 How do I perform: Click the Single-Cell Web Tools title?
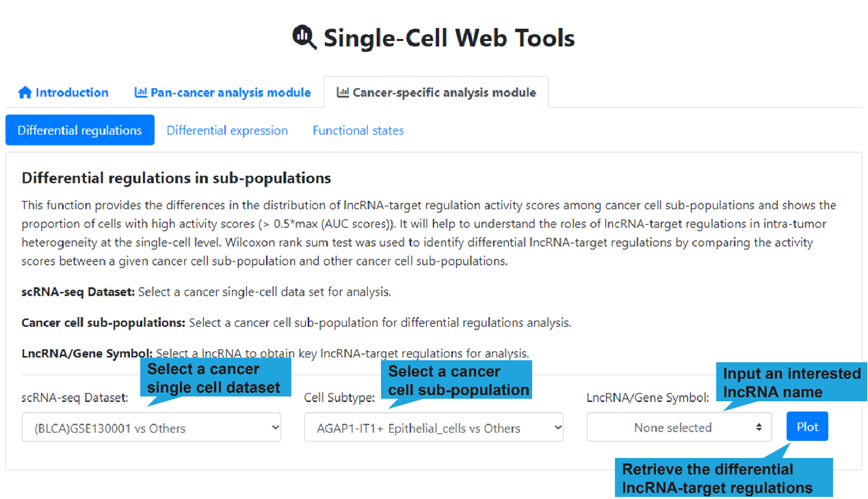tap(449, 38)
